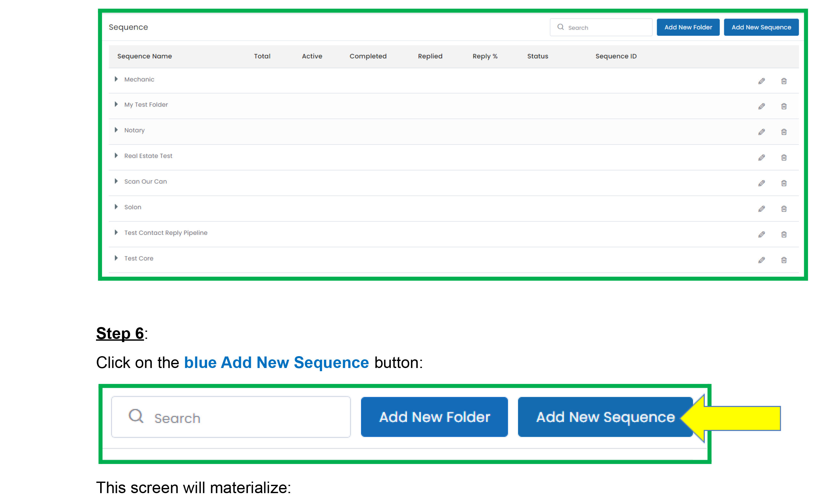This screenshot has height=504, width=816.
Task: Expand the Mechanic folder arrow
Action: pos(116,79)
